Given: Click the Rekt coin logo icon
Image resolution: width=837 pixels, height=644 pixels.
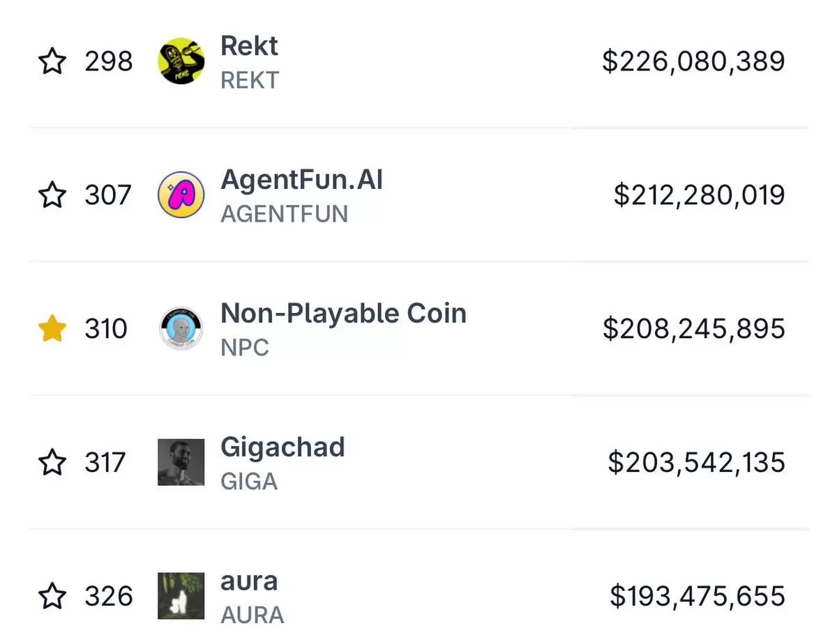Looking at the screenshot, I should pyautogui.click(x=181, y=61).
